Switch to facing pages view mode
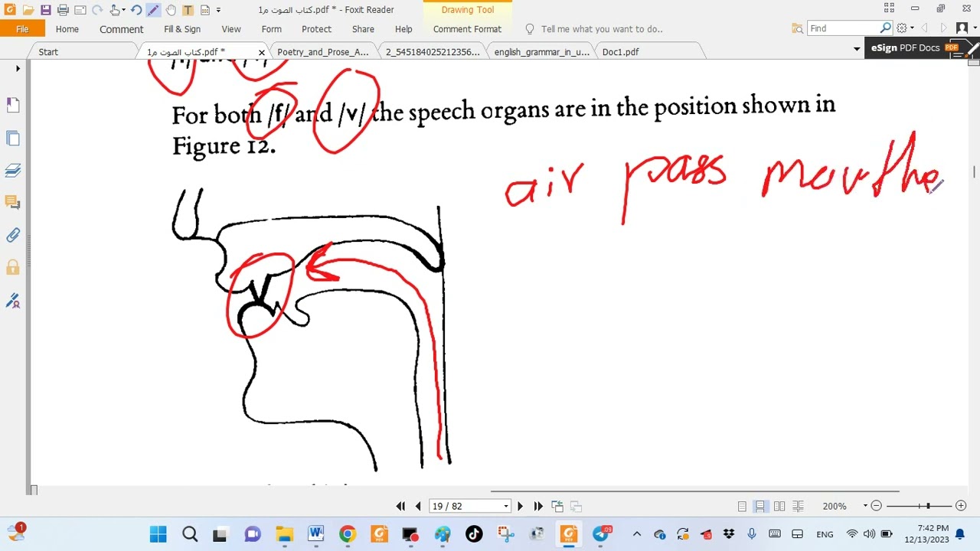 [779, 506]
